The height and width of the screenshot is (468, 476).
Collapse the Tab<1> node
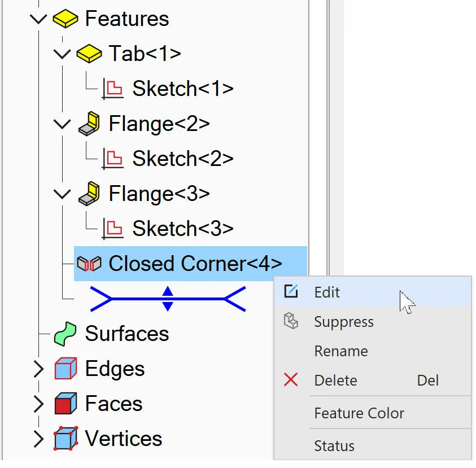pos(62,54)
